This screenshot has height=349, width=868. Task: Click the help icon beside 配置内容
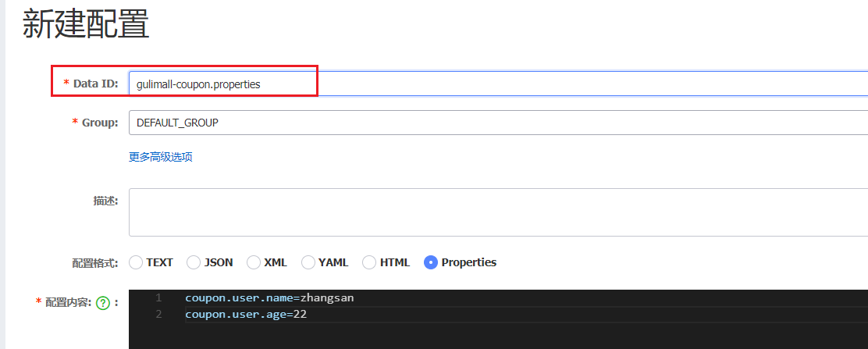[102, 303]
